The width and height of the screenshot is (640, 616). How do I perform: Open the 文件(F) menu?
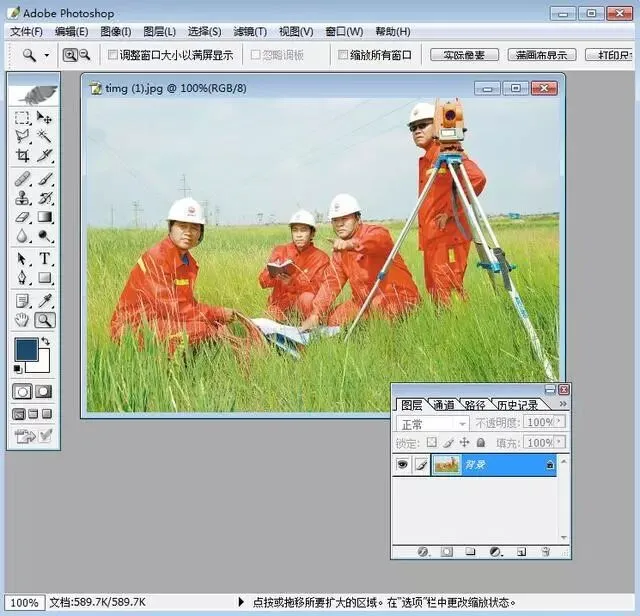[x=27, y=32]
